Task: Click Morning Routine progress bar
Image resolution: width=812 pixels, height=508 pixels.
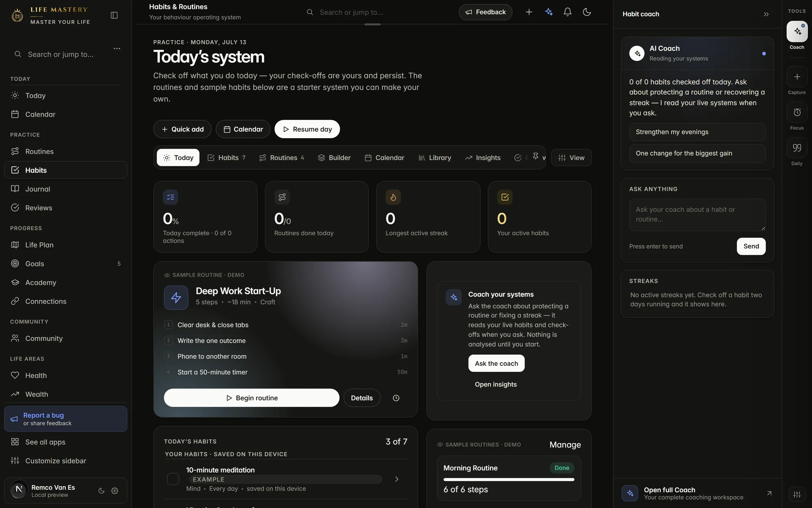Action: pos(509,480)
